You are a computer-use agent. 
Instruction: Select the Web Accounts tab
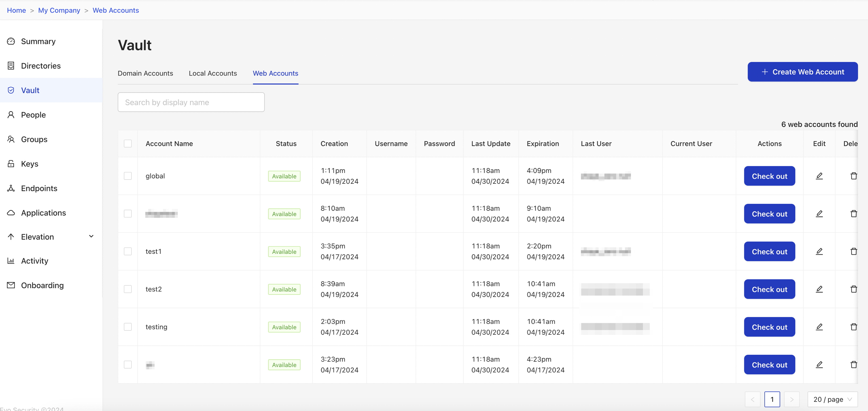[275, 73]
